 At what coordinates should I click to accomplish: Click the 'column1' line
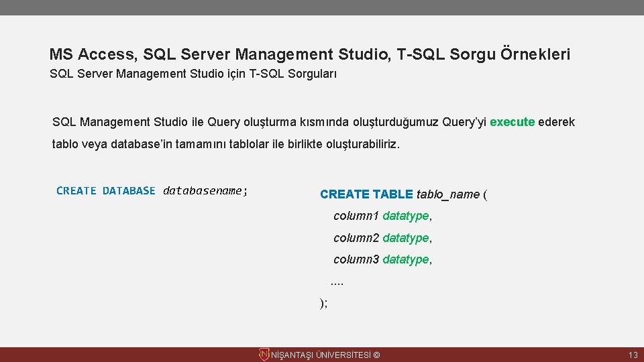coord(382,216)
